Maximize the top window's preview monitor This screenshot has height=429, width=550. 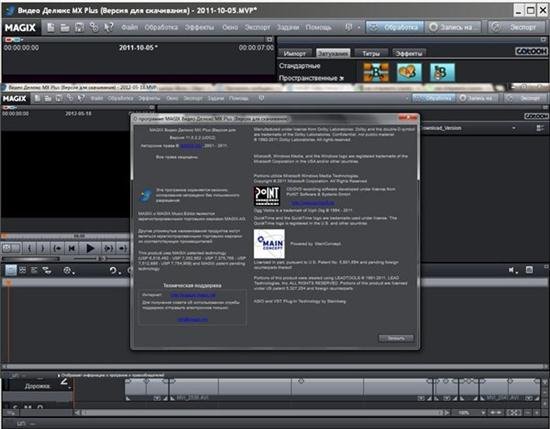[269, 40]
